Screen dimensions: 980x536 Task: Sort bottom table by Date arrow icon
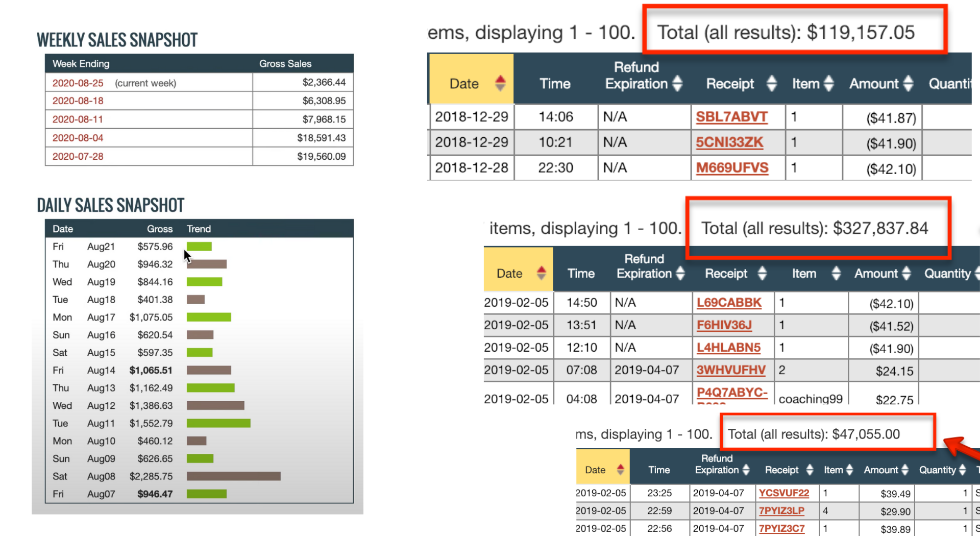pos(620,470)
